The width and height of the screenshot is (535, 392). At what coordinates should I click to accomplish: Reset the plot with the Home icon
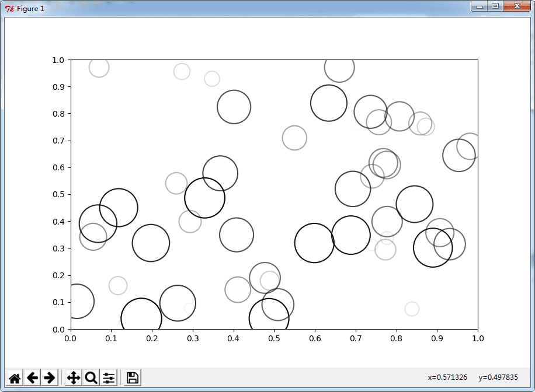15,377
